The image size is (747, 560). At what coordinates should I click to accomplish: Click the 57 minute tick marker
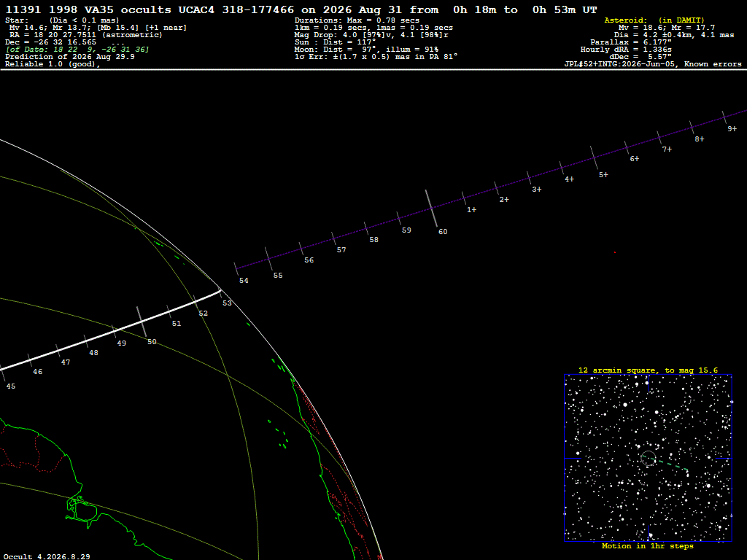[x=333, y=238]
